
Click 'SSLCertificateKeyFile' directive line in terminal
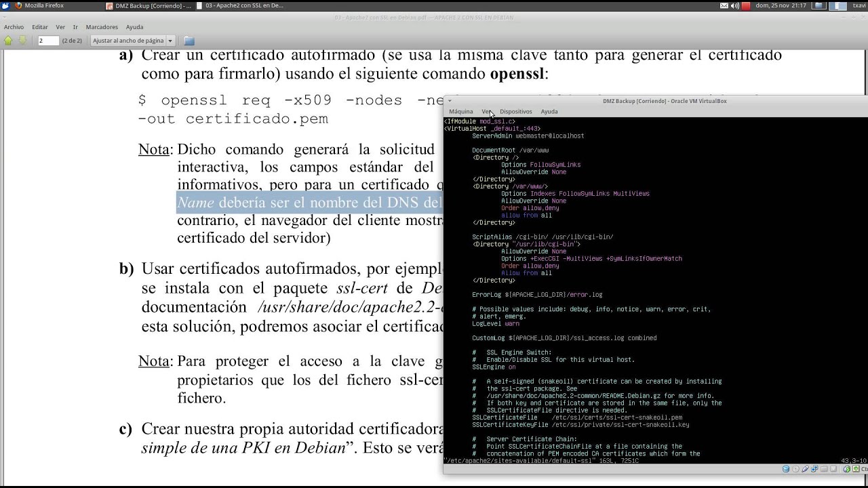pos(580,424)
